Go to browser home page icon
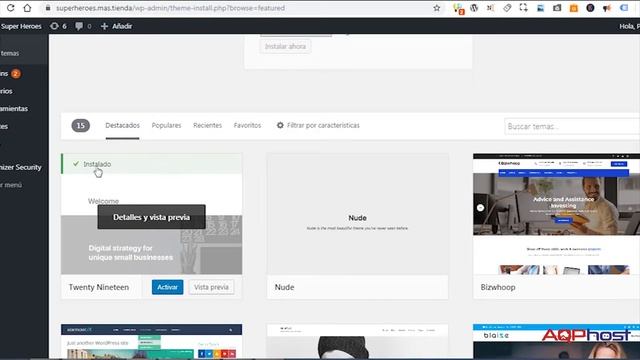640x360 pixels. click(27, 8)
